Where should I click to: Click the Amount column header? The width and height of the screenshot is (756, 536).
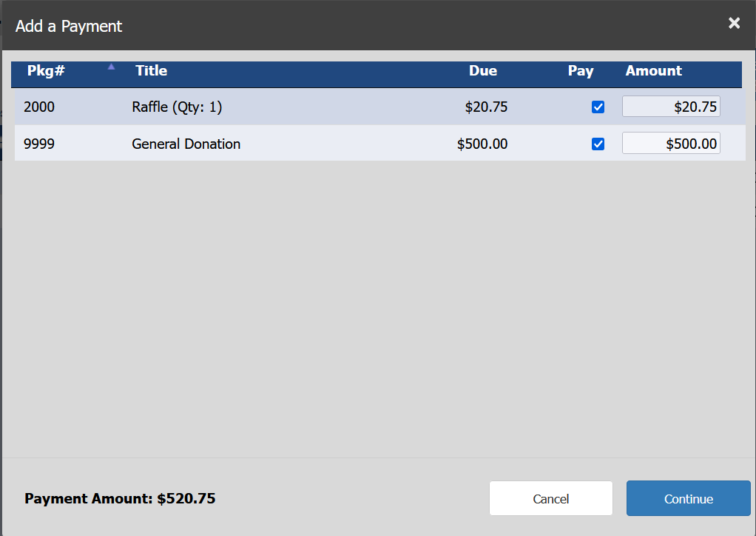(653, 71)
